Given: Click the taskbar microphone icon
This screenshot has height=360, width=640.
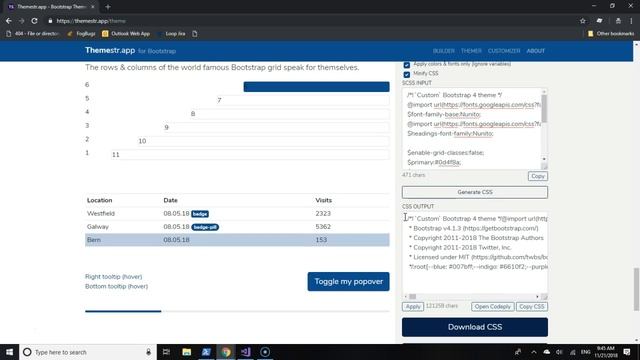Looking at the screenshot, I should click(x=149, y=352).
